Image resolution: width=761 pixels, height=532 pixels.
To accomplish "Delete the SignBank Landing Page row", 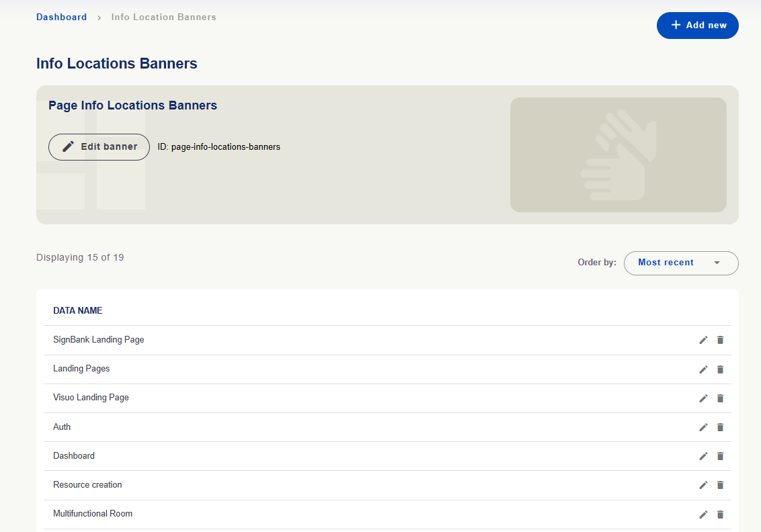I will 720,340.
